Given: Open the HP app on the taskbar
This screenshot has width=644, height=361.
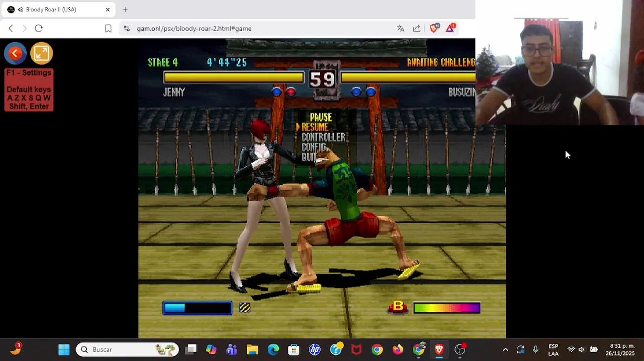Looking at the screenshot, I should point(315,349).
